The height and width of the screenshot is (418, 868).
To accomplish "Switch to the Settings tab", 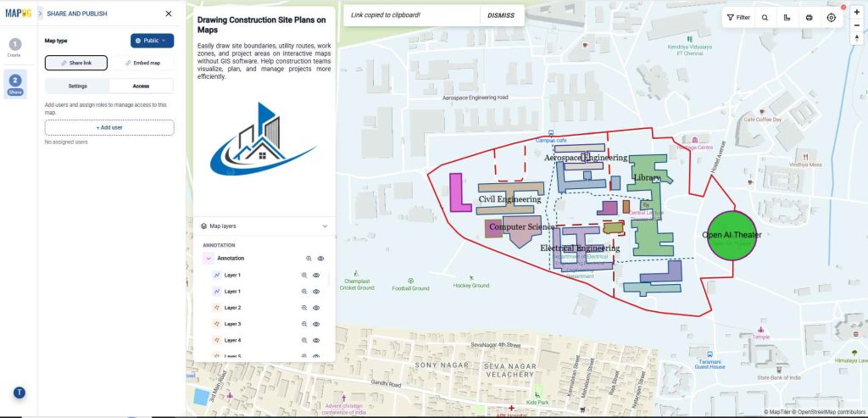I will (77, 86).
